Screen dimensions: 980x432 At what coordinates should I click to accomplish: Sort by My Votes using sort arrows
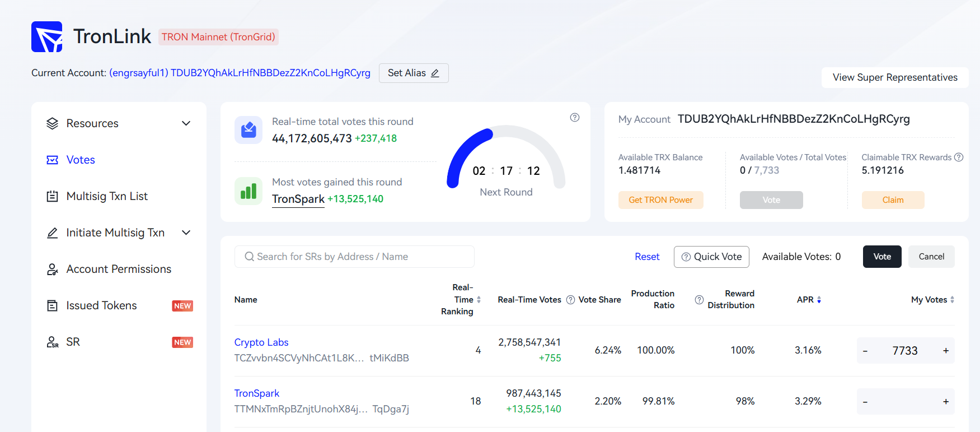pyautogui.click(x=952, y=300)
